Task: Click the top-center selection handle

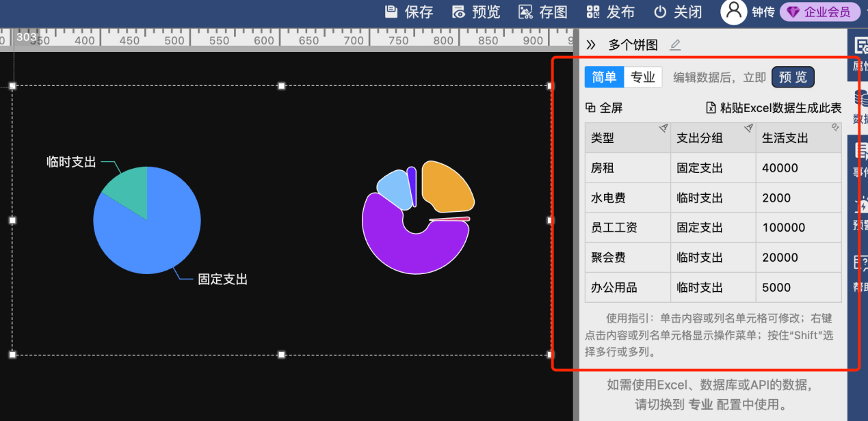Action: pyautogui.click(x=281, y=86)
